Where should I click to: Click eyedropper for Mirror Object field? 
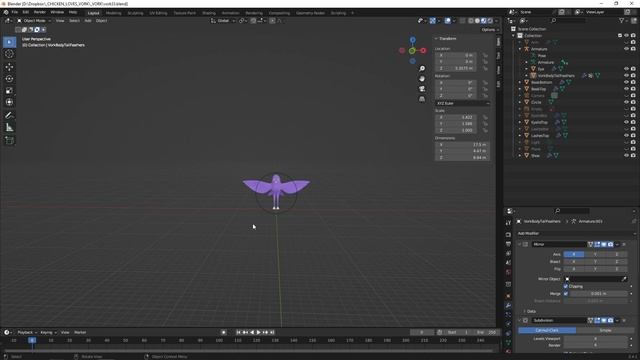(624, 279)
